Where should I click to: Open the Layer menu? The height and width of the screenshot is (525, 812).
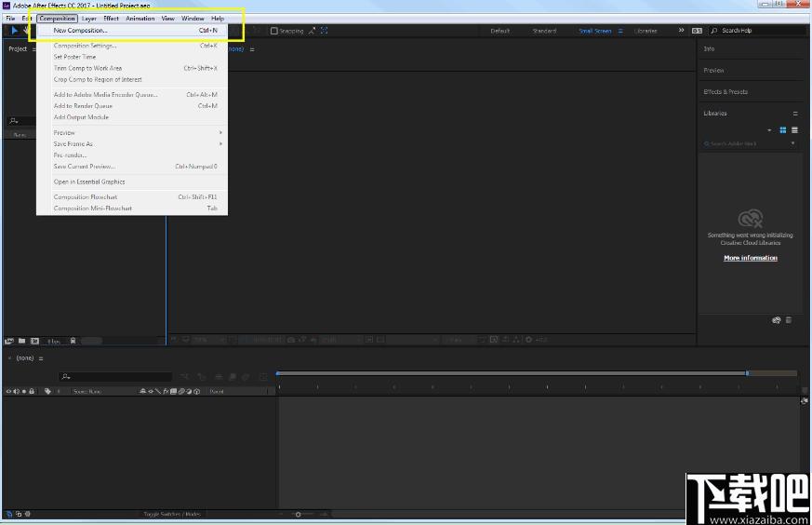pyautogui.click(x=89, y=18)
